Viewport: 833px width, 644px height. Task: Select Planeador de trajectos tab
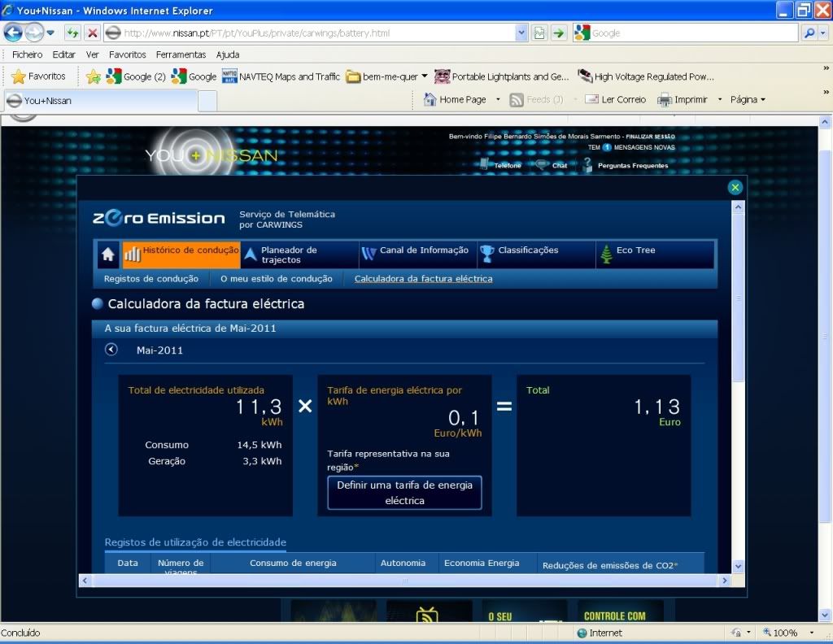[299, 255]
